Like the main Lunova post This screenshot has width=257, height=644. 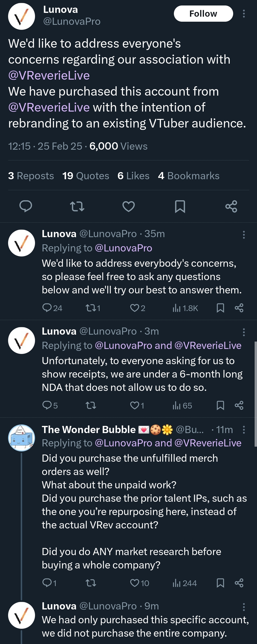pos(129,206)
